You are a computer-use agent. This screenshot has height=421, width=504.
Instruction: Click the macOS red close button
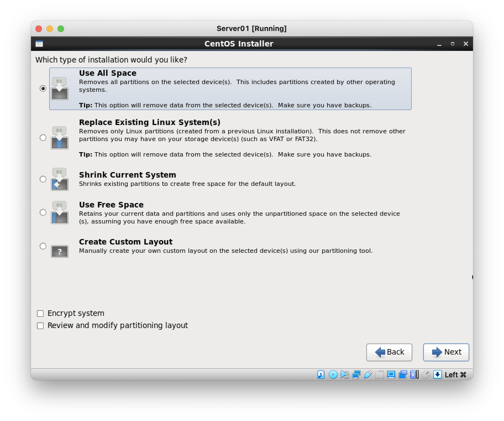(x=39, y=29)
